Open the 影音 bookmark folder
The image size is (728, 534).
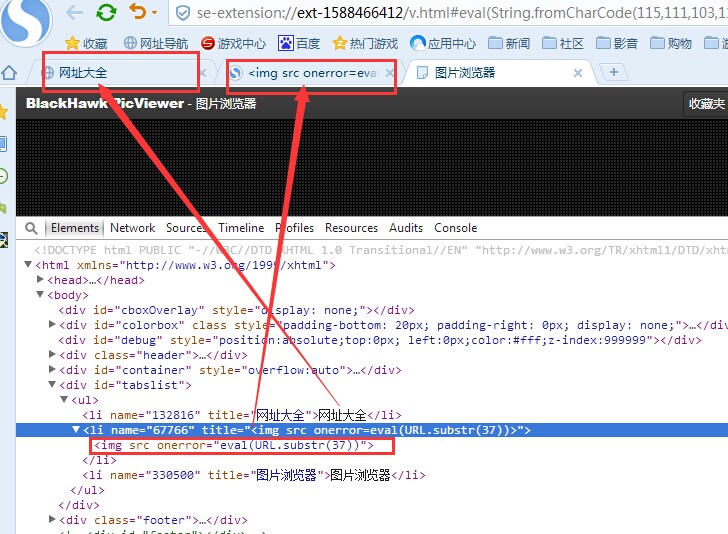617,44
